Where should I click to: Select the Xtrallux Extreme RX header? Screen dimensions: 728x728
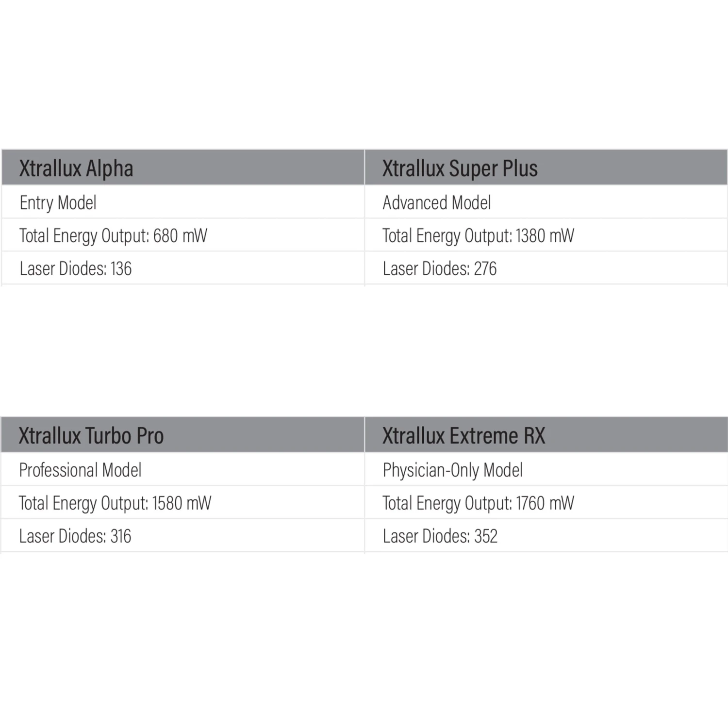tap(463, 435)
